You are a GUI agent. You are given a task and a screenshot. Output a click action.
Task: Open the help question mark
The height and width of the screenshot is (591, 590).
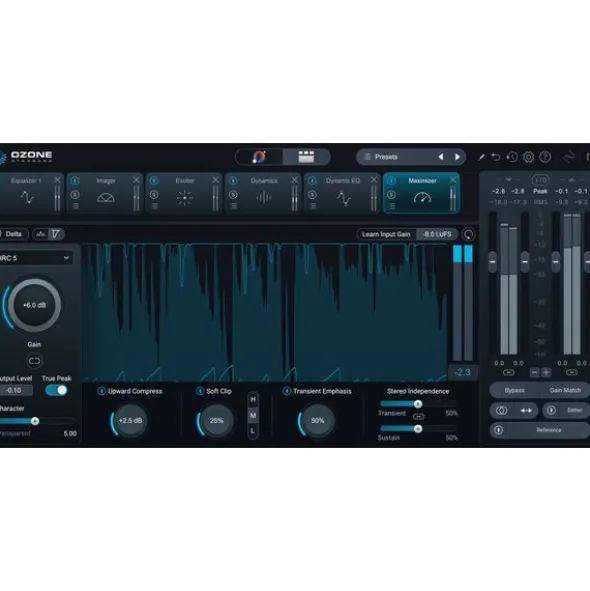[x=545, y=157]
